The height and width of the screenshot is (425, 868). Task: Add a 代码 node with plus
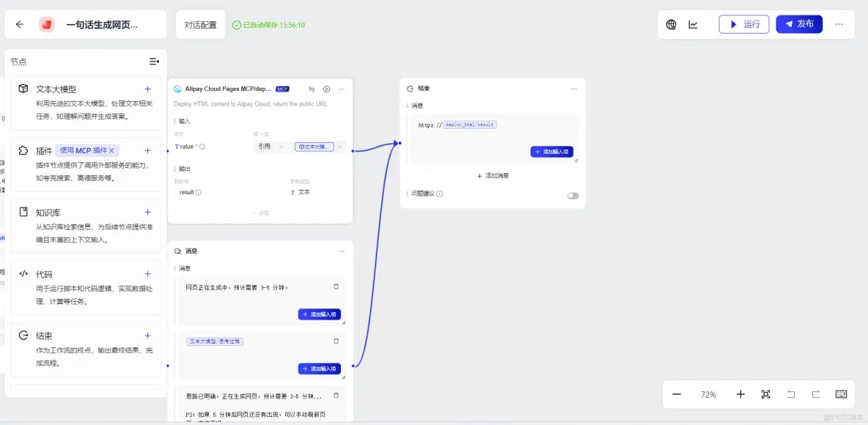click(x=148, y=274)
